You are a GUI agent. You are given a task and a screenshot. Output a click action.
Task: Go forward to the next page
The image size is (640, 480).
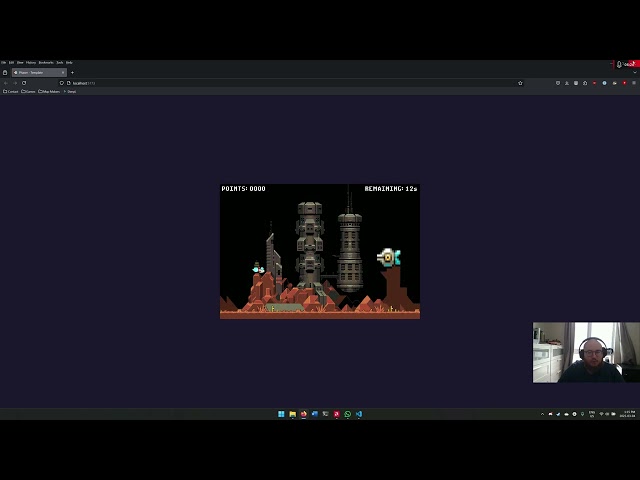(x=15, y=83)
